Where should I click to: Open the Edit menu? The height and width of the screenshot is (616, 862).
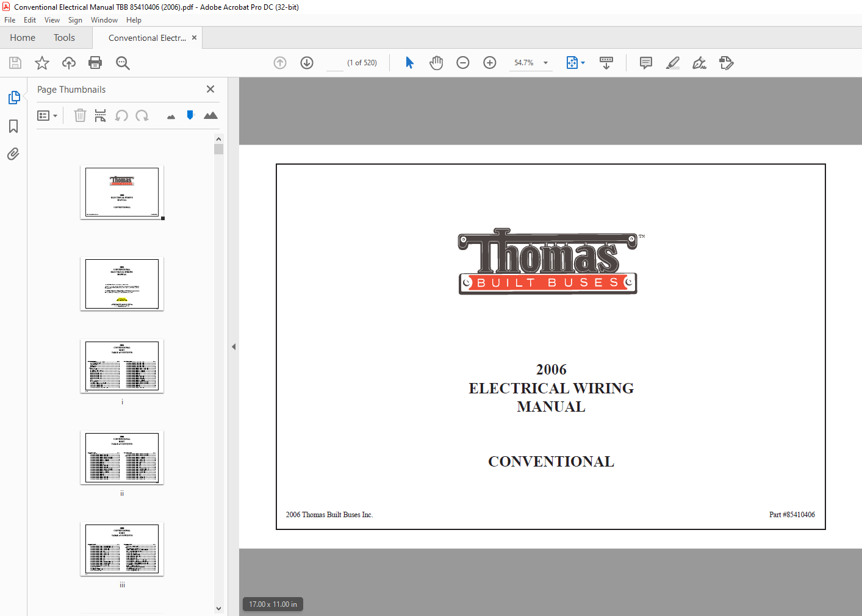click(30, 20)
